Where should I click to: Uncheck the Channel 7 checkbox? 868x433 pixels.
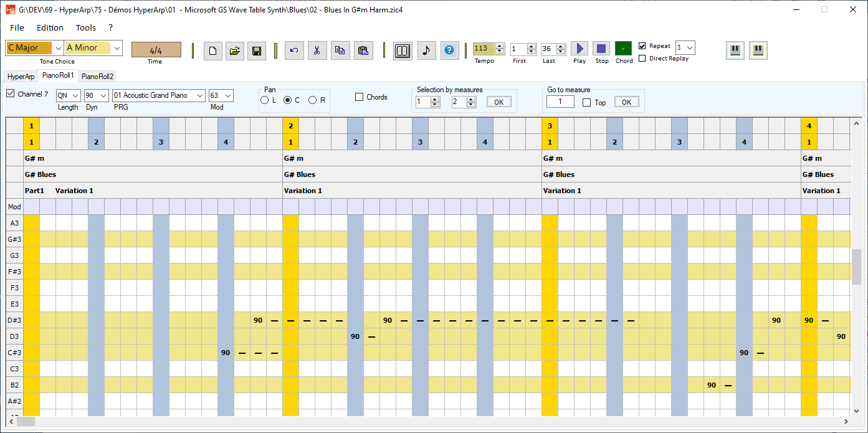(10, 94)
